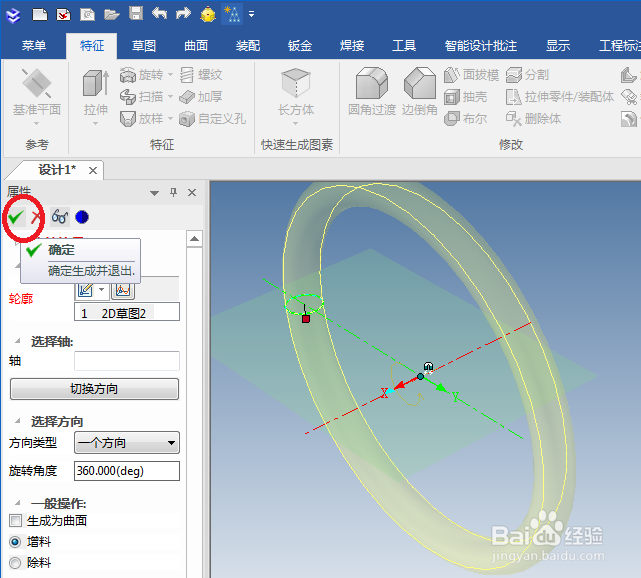Screen dimensions: 641x578
Task: Click the 抽壳 shell tool
Action: [466, 97]
